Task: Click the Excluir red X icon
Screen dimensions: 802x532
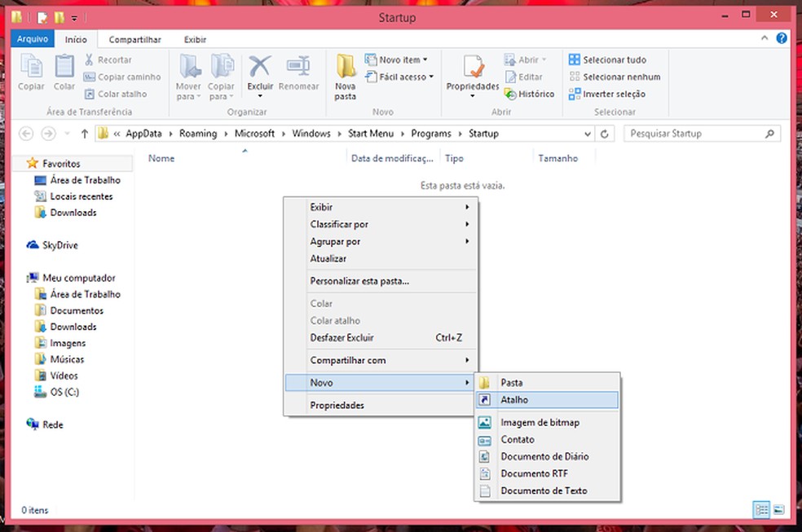Action: pyautogui.click(x=260, y=66)
